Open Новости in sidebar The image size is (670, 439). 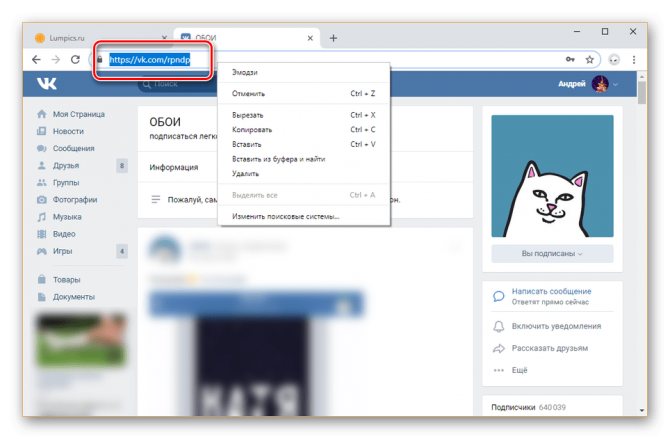pos(68,131)
